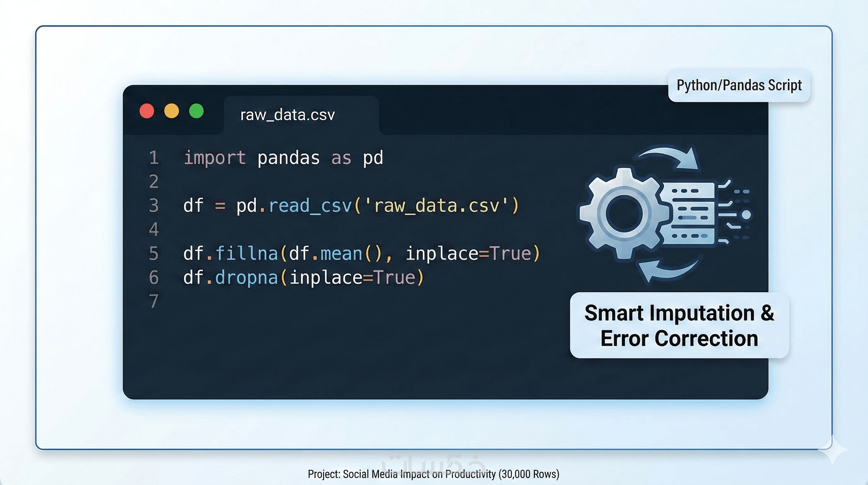Click the read_csv function name
This screenshot has width=868, height=485.
pos(310,206)
